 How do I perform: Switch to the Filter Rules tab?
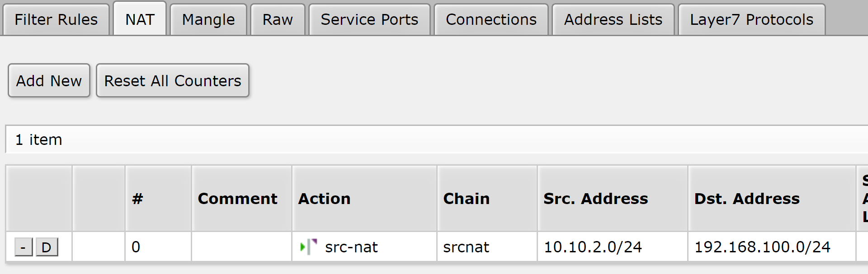pyautogui.click(x=56, y=20)
